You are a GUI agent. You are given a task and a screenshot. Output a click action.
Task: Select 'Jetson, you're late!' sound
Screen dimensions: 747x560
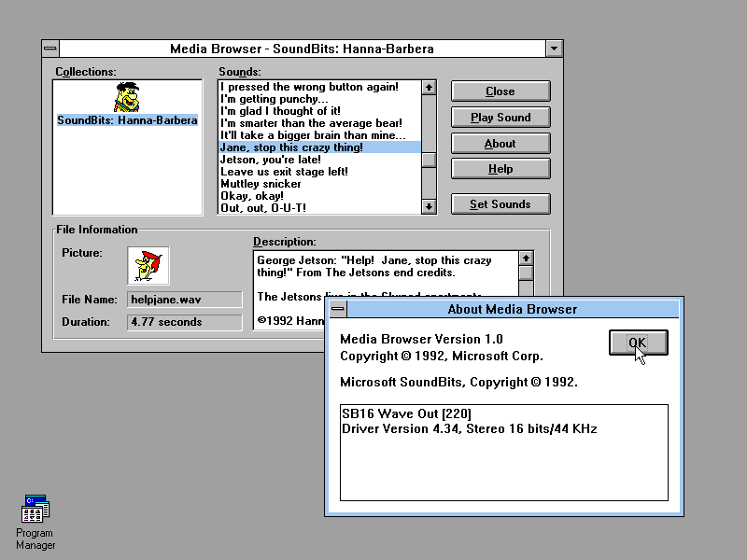[319, 160]
